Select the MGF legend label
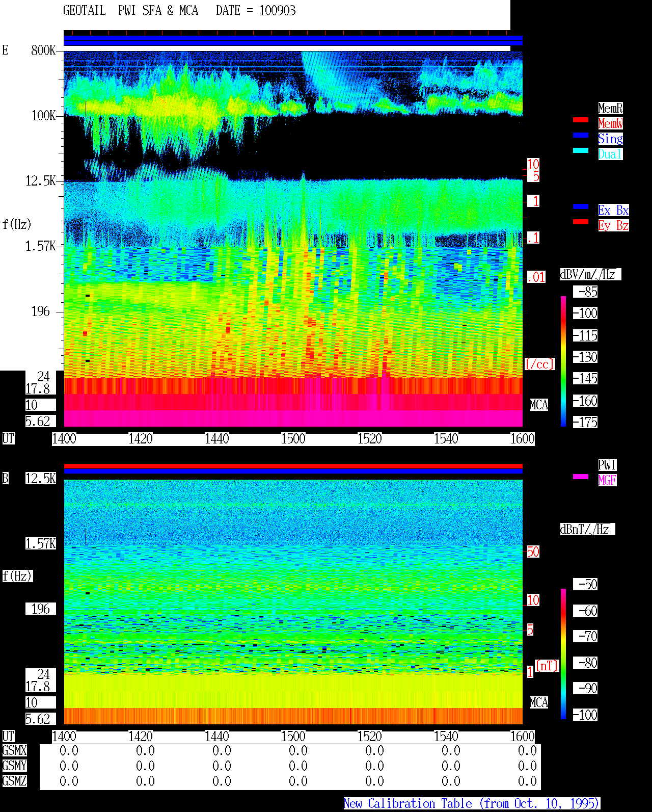652x812 pixels. pyautogui.click(x=607, y=480)
